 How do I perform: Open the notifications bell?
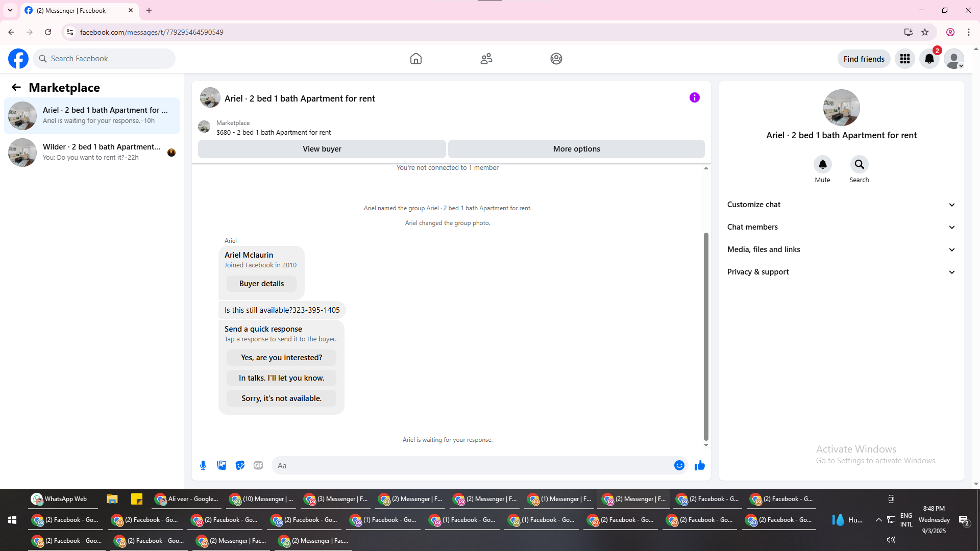pyautogui.click(x=929, y=59)
